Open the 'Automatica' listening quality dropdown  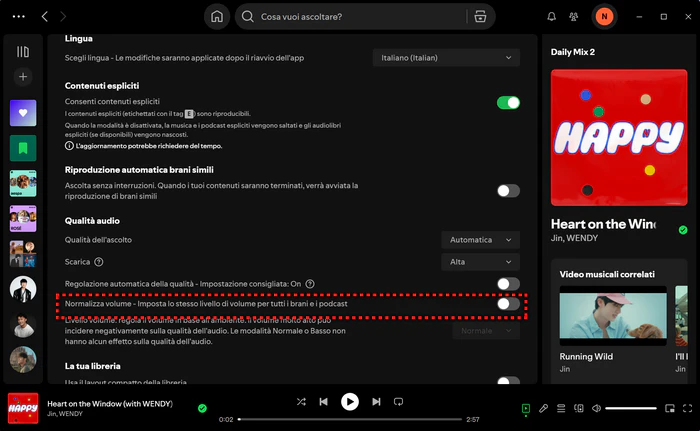pyautogui.click(x=480, y=240)
